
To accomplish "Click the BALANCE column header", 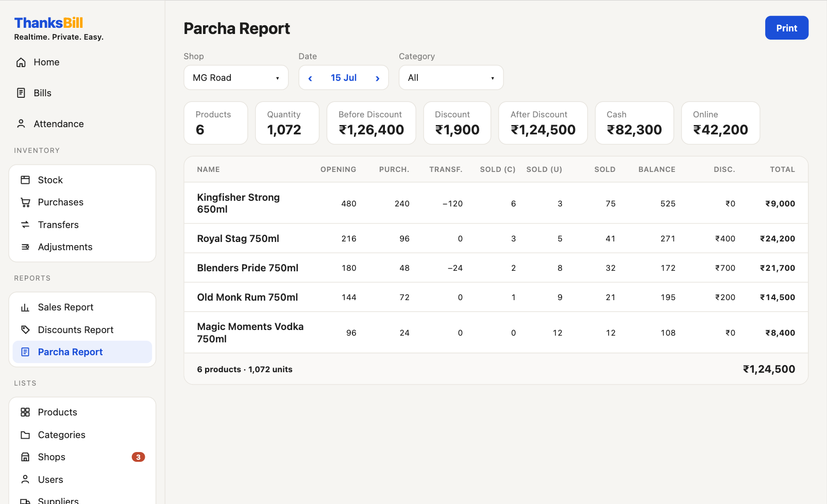I will [657, 169].
